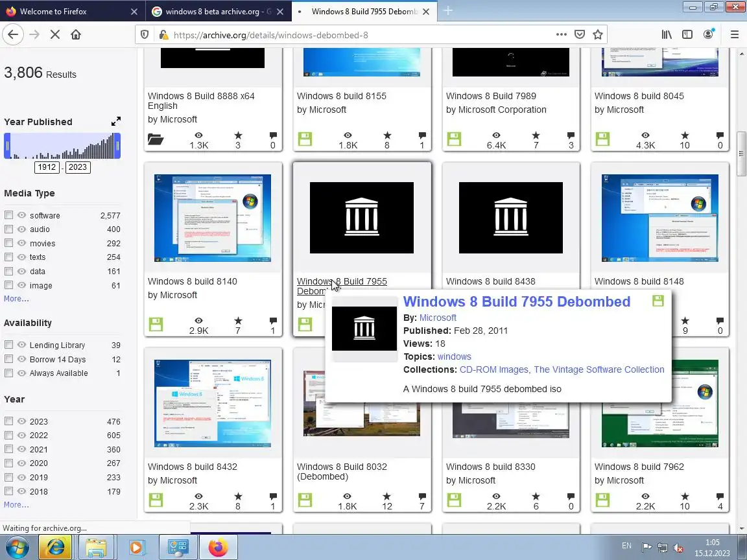Viewport: 747px width, 560px height.
Task: Open Windows 8 build 8148 screenshot thumbnail
Action: click(x=660, y=218)
